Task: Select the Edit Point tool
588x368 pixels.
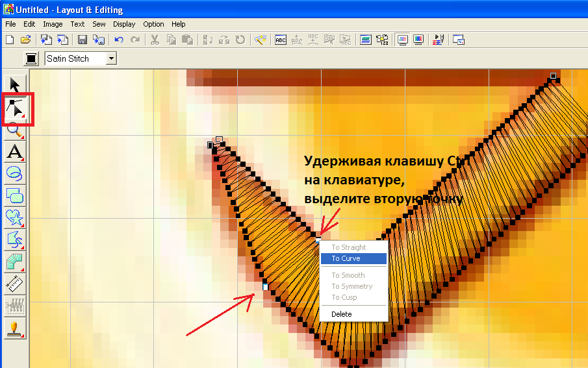Action: point(14,108)
